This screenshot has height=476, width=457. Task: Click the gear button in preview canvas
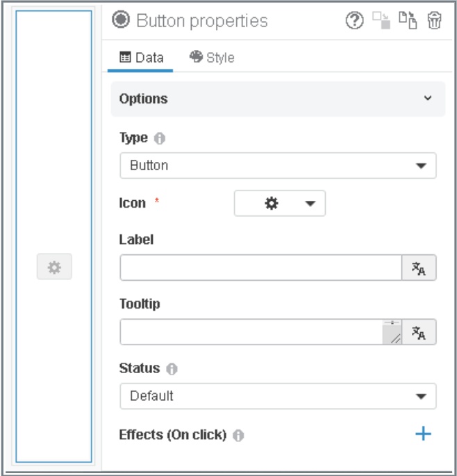pyautogui.click(x=54, y=267)
